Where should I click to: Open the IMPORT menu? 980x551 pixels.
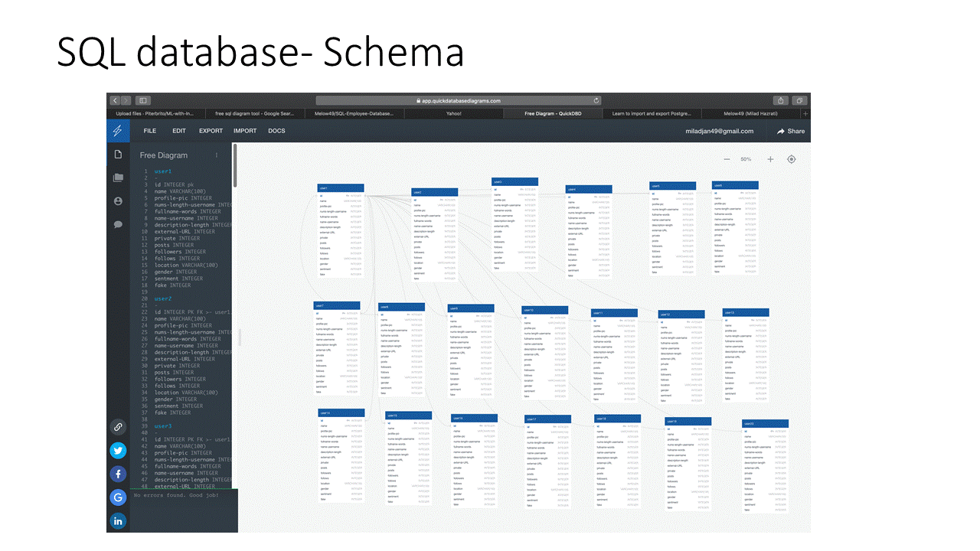pyautogui.click(x=245, y=131)
